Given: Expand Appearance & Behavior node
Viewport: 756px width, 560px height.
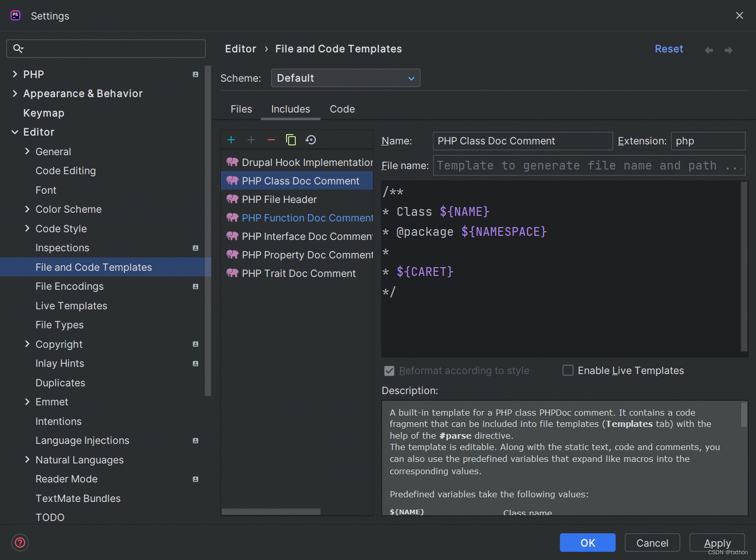Looking at the screenshot, I should click(15, 94).
